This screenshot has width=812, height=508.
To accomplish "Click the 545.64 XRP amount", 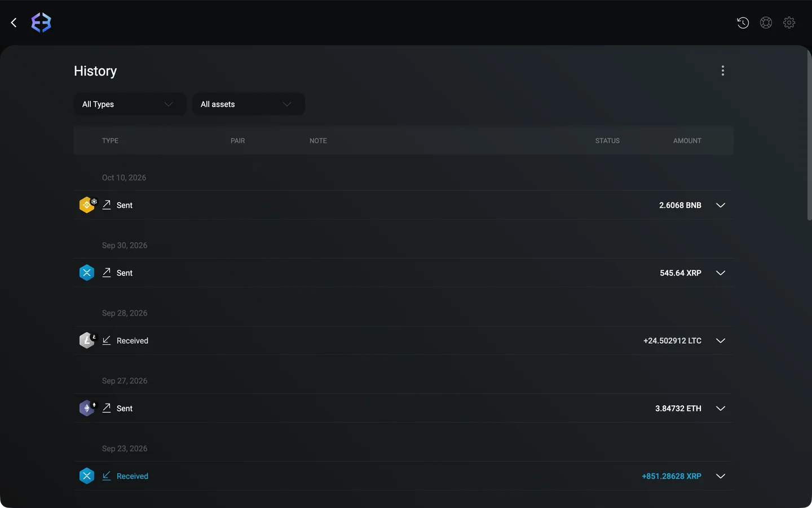I will click(681, 273).
